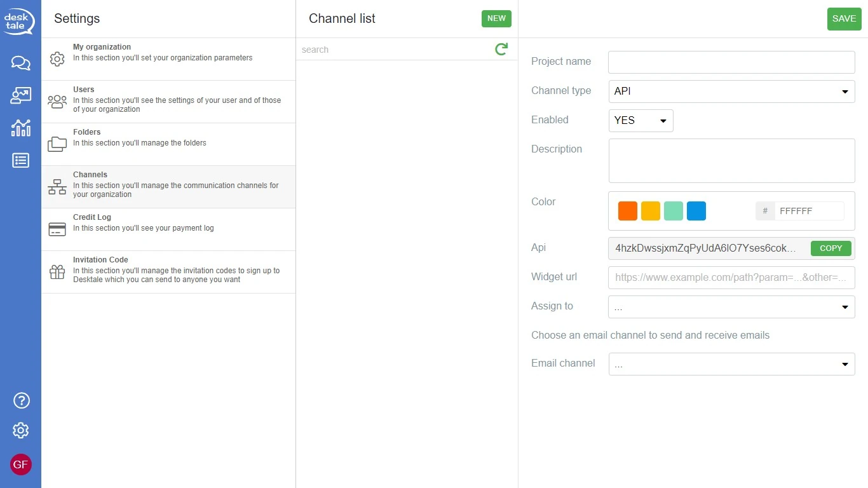Image resolution: width=868 pixels, height=488 pixels.
Task: Open the help question mark icon
Action: tap(21, 400)
